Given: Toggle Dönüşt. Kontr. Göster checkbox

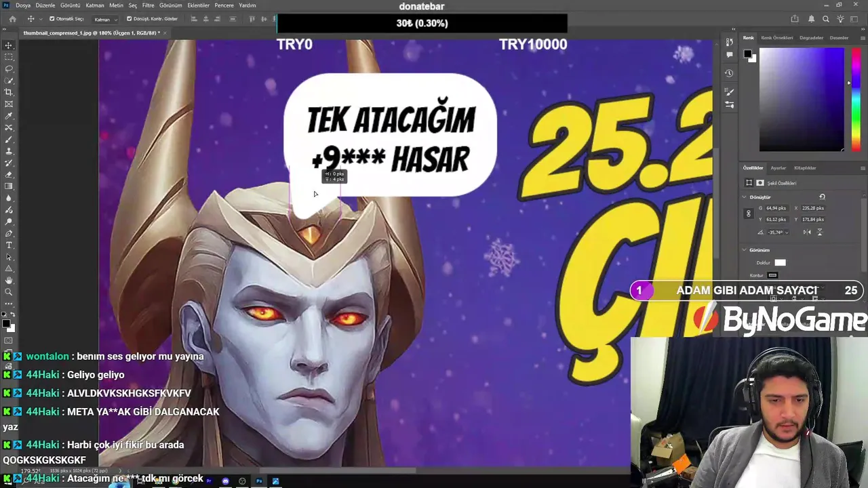Looking at the screenshot, I should tap(130, 19).
